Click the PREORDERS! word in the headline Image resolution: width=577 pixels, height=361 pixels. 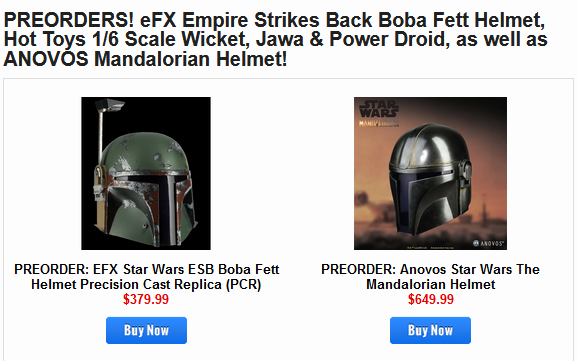pyautogui.click(x=69, y=20)
